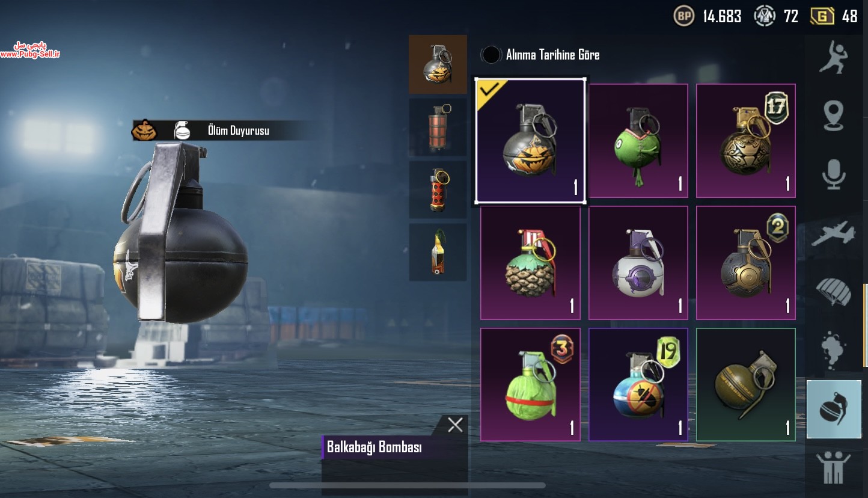Pick the pineapple grenade skin

(530, 263)
